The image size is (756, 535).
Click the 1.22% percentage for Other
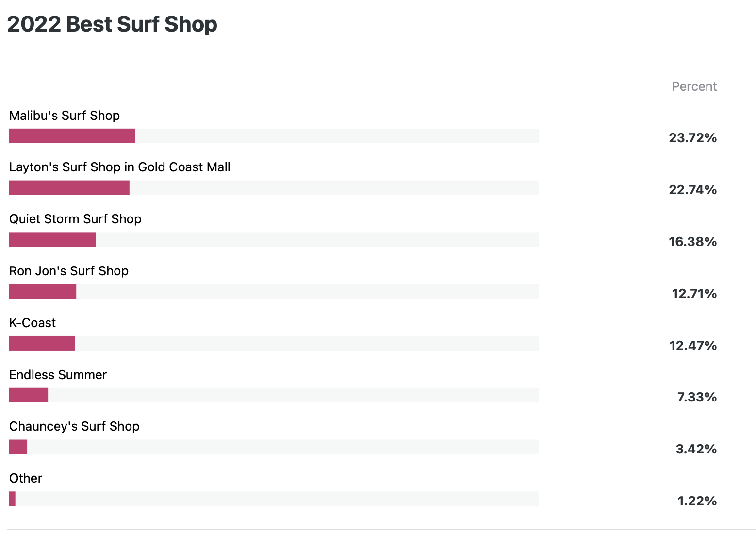pos(697,501)
